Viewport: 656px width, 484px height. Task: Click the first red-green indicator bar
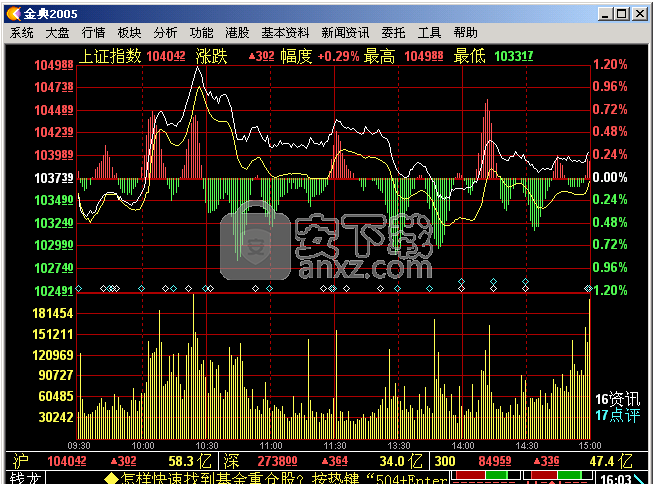pyautogui.click(x=485, y=475)
